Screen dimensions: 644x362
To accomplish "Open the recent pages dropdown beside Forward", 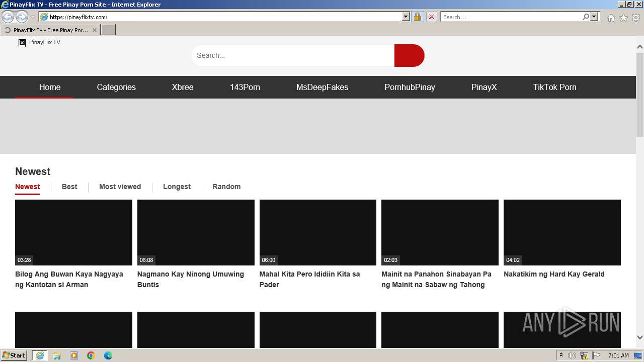I will pos(33,17).
